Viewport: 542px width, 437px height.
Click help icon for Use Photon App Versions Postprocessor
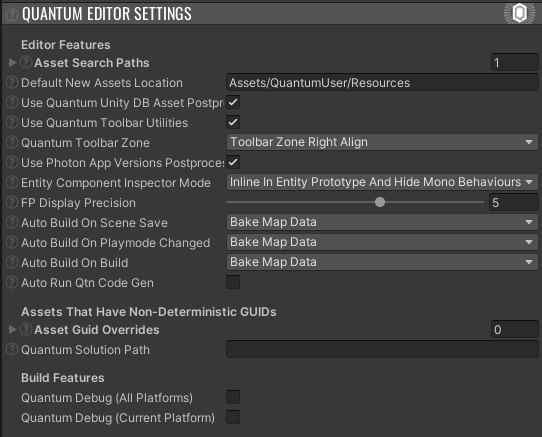pos(12,162)
